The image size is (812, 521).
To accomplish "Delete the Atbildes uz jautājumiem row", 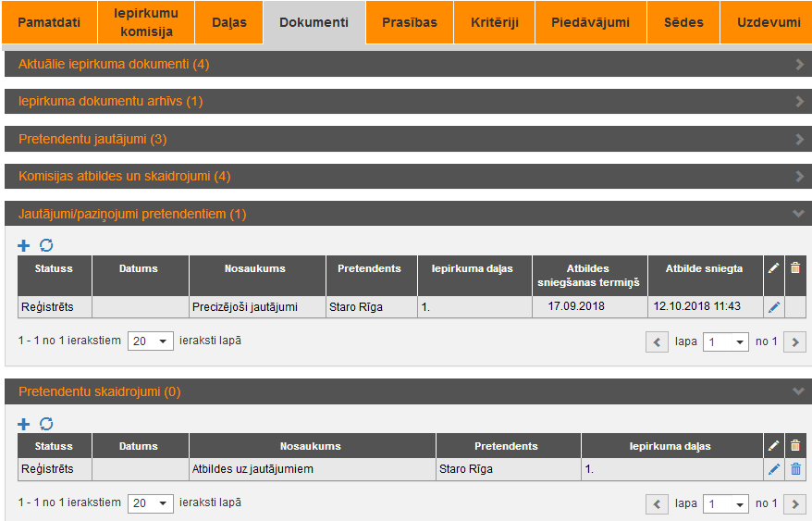I will pyautogui.click(x=795, y=469).
